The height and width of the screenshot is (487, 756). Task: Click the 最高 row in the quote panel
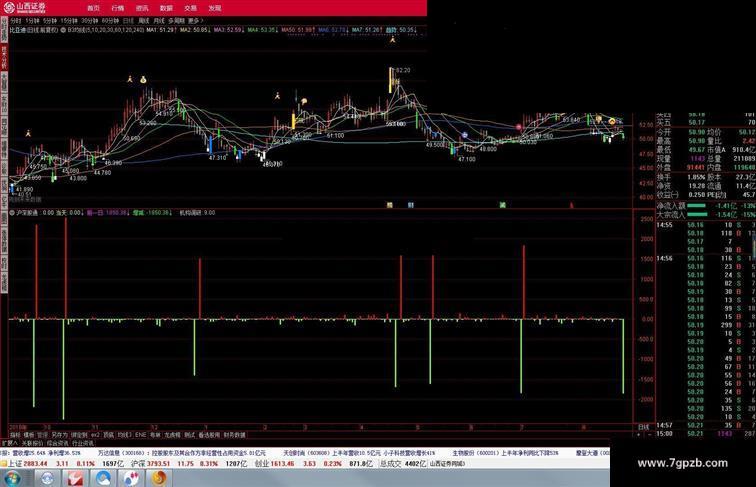(706, 141)
